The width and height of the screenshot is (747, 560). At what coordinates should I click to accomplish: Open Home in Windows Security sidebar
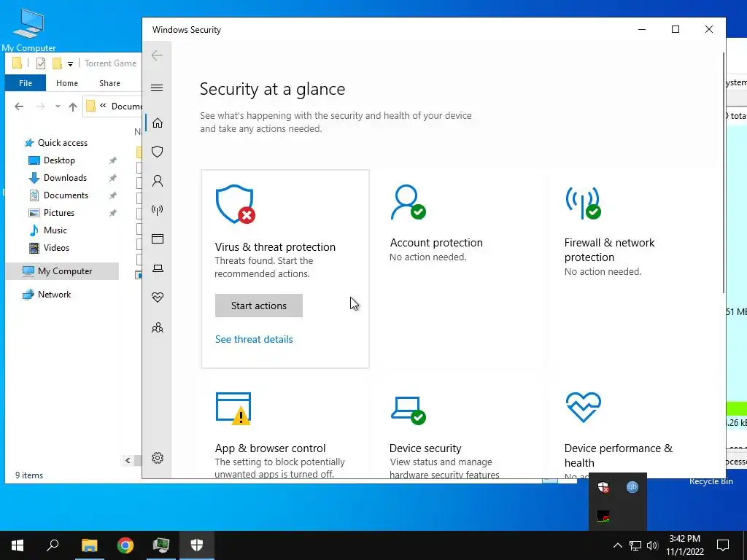158,123
